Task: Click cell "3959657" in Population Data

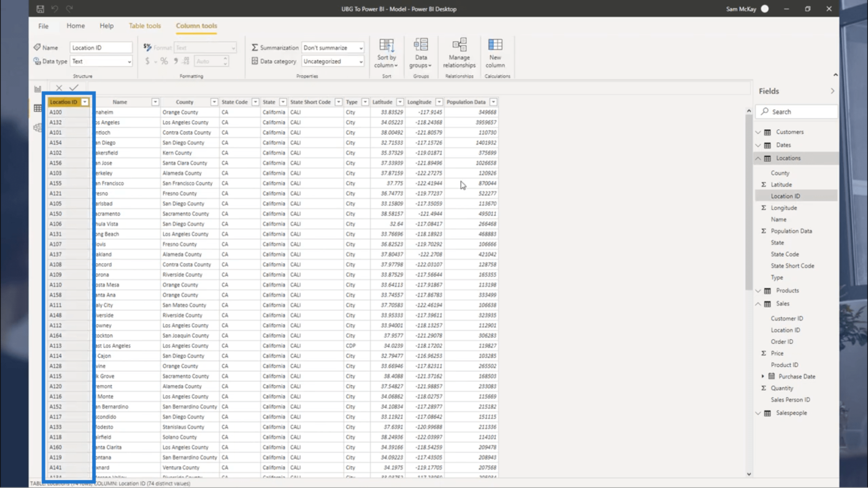Action: click(487, 122)
